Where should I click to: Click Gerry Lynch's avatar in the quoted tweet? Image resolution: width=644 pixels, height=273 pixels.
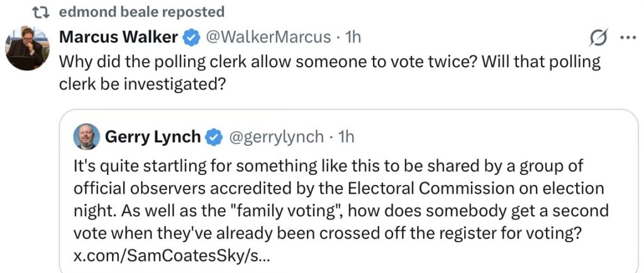coord(86,136)
